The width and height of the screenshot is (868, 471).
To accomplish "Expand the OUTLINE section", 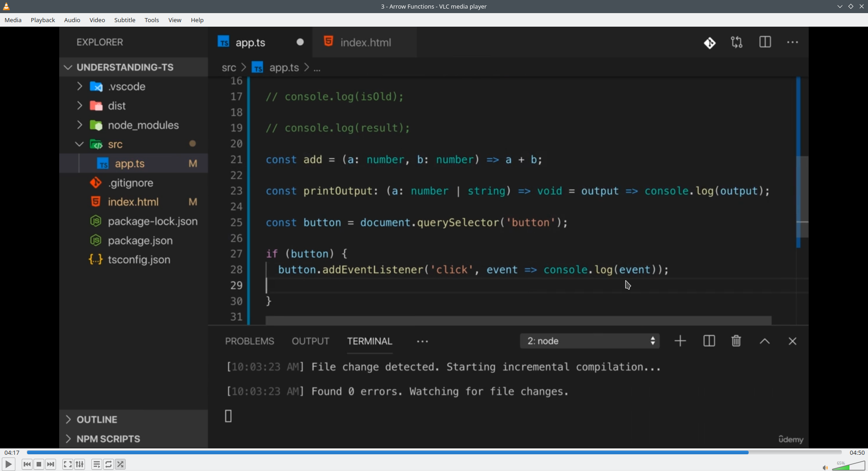I will pos(133,419).
